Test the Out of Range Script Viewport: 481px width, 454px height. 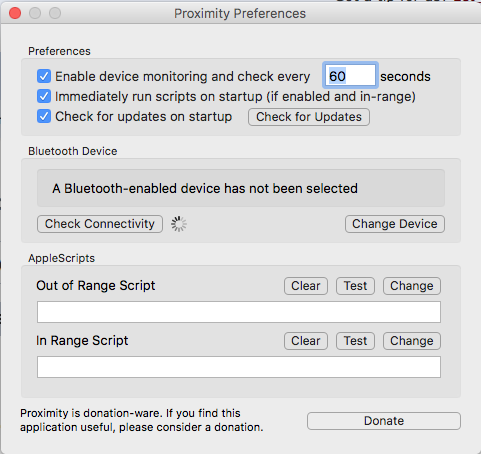point(355,286)
